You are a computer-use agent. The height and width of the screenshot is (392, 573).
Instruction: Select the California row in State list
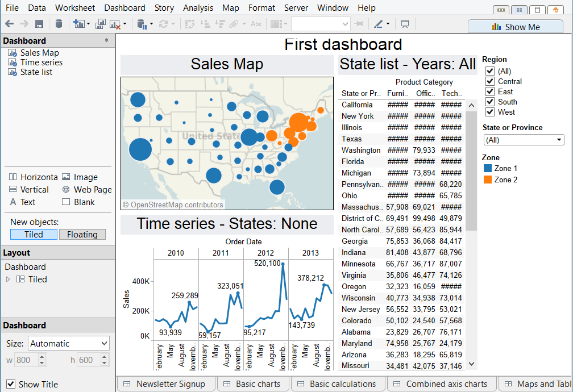coord(401,105)
